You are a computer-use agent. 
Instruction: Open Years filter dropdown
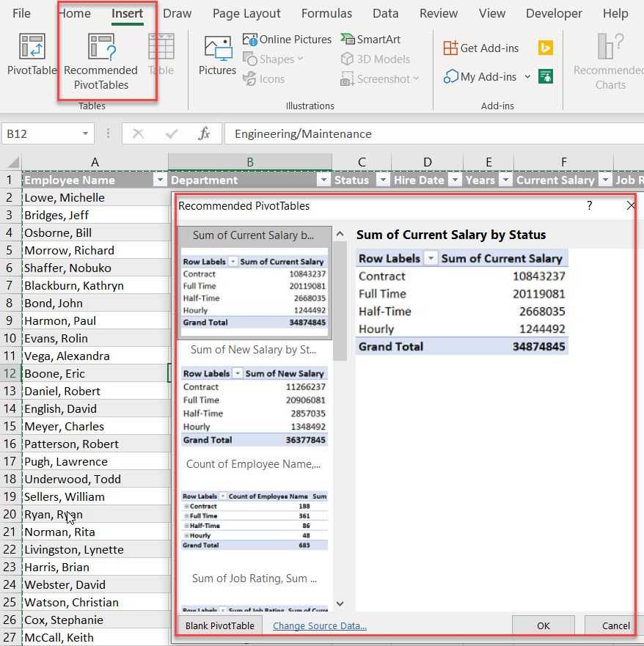505,180
